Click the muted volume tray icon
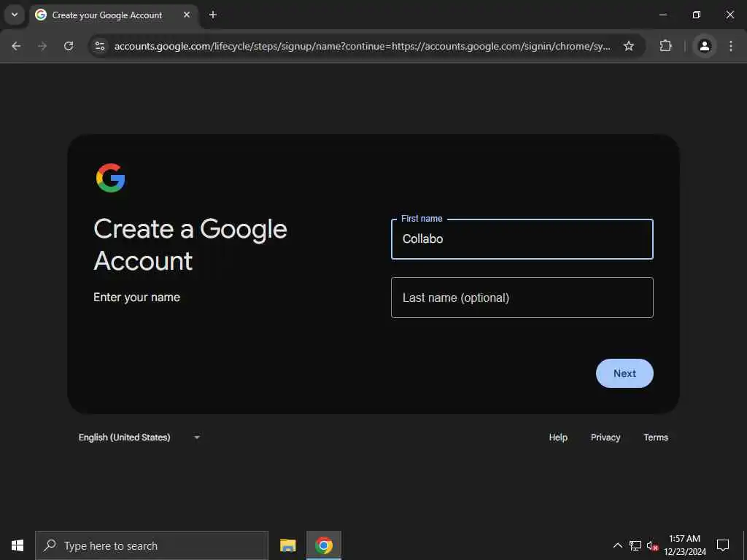747x560 pixels. [x=652, y=545]
